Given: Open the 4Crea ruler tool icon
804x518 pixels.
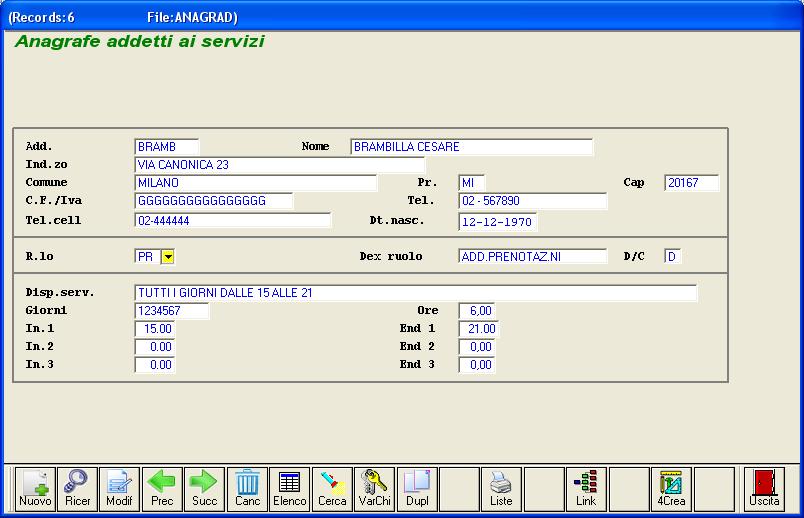Looking at the screenshot, I should (x=671, y=489).
